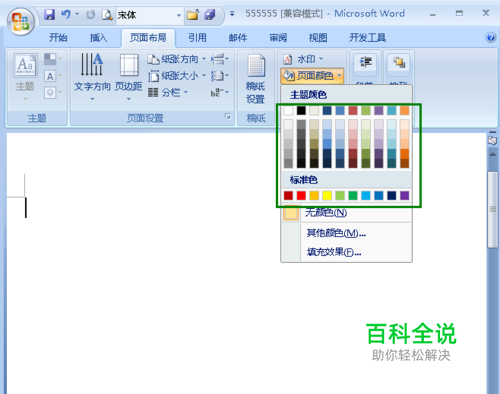Click the 文字方向 text direction button
Screen dimensions: 500x394
[x=92, y=77]
